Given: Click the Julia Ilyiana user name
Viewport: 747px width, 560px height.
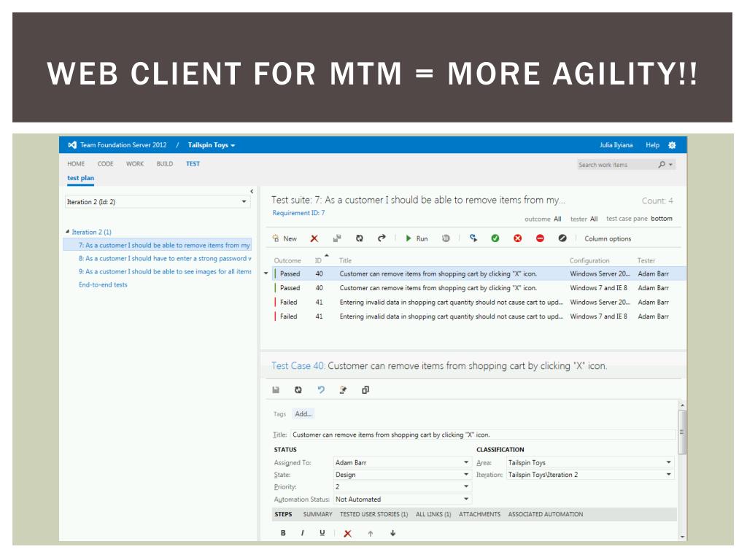Looking at the screenshot, I should [x=616, y=145].
